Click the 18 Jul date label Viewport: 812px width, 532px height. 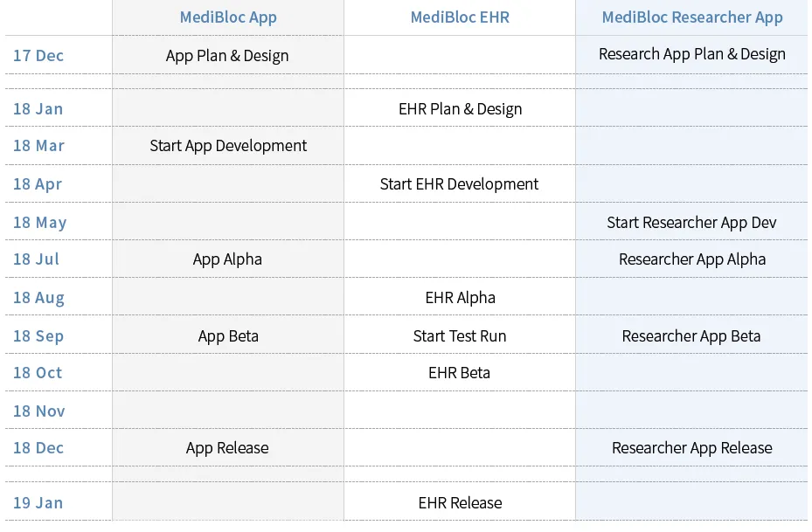coord(36,259)
